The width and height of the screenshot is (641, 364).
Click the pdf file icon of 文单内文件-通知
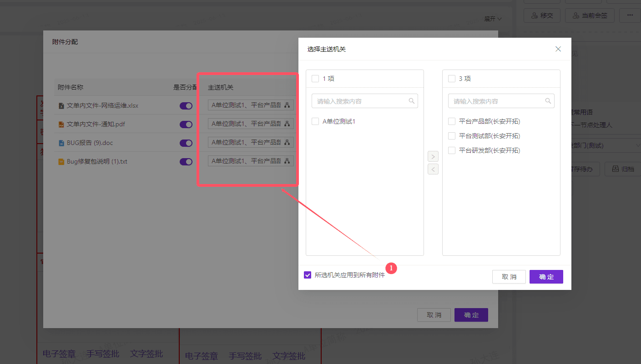tap(61, 125)
